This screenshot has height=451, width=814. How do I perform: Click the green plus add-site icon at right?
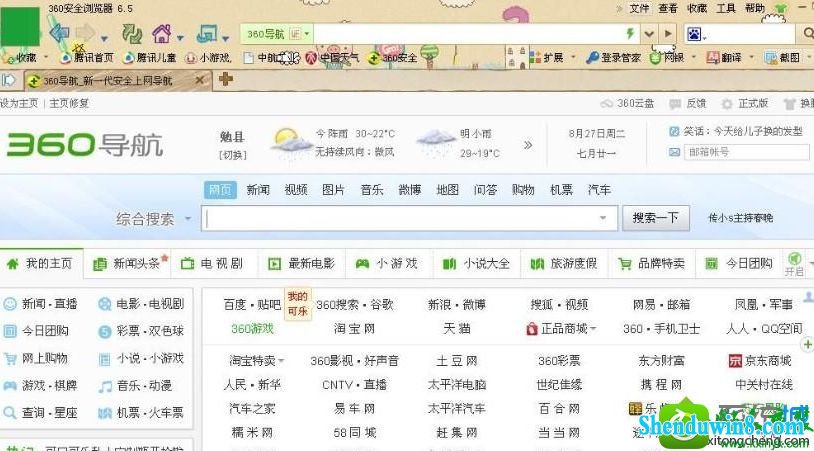pyautogui.click(x=808, y=344)
